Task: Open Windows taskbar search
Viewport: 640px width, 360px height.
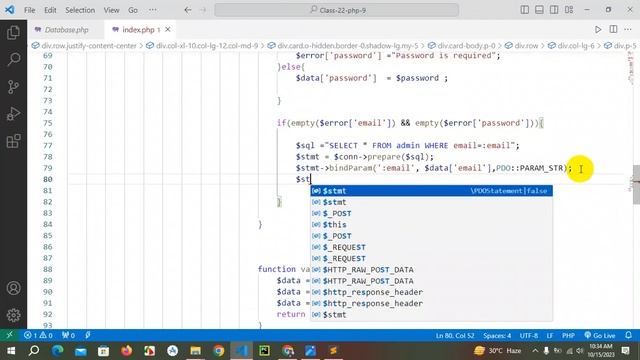Action: (34, 350)
